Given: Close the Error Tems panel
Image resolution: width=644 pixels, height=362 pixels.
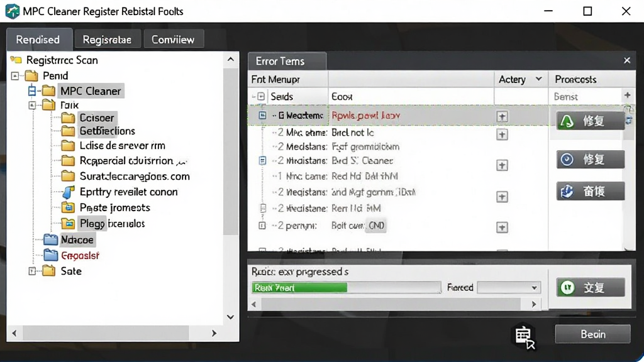Looking at the screenshot, I should click(627, 61).
